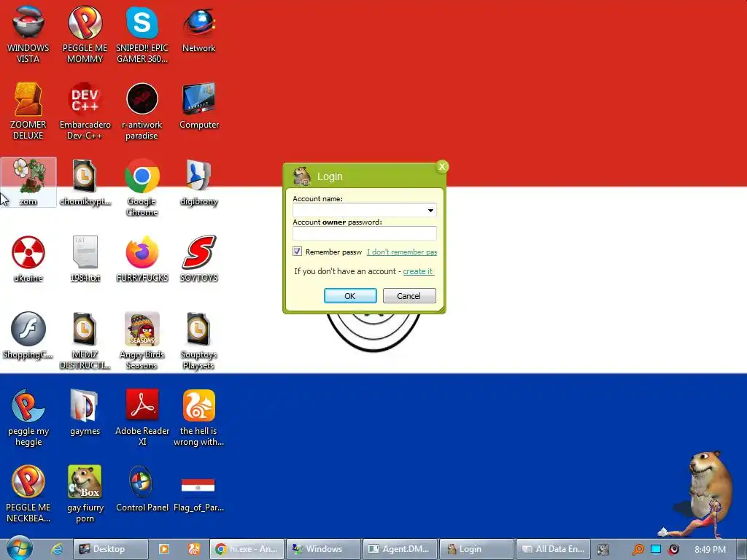Click the zom plant desktop icon
The image size is (747, 560).
[28, 182]
